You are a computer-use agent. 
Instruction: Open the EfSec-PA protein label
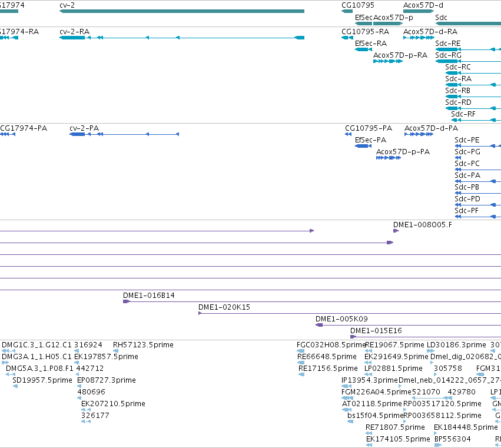point(370,140)
